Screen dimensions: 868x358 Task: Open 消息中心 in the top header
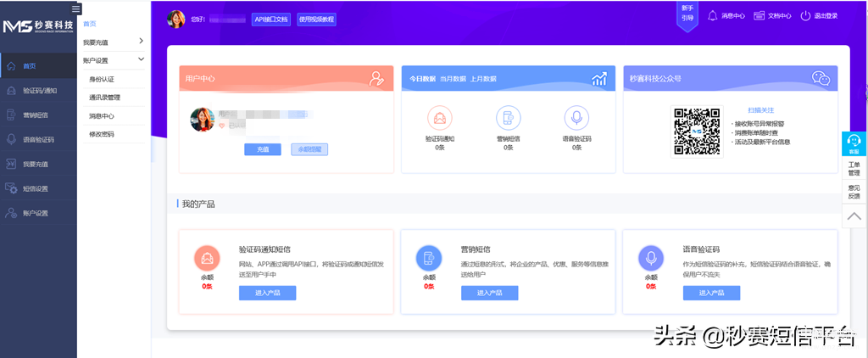pyautogui.click(x=733, y=16)
